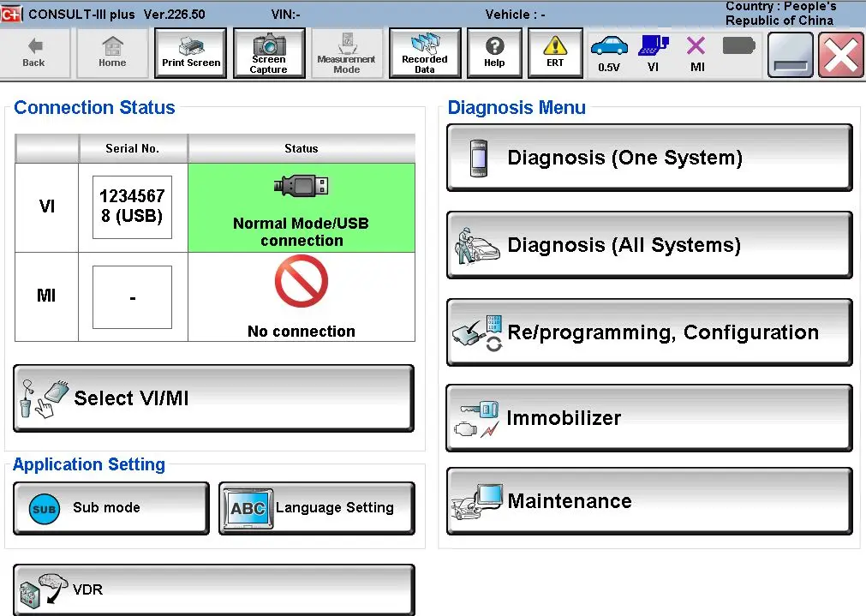Open Diagnosis (One System)

coord(648,158)
